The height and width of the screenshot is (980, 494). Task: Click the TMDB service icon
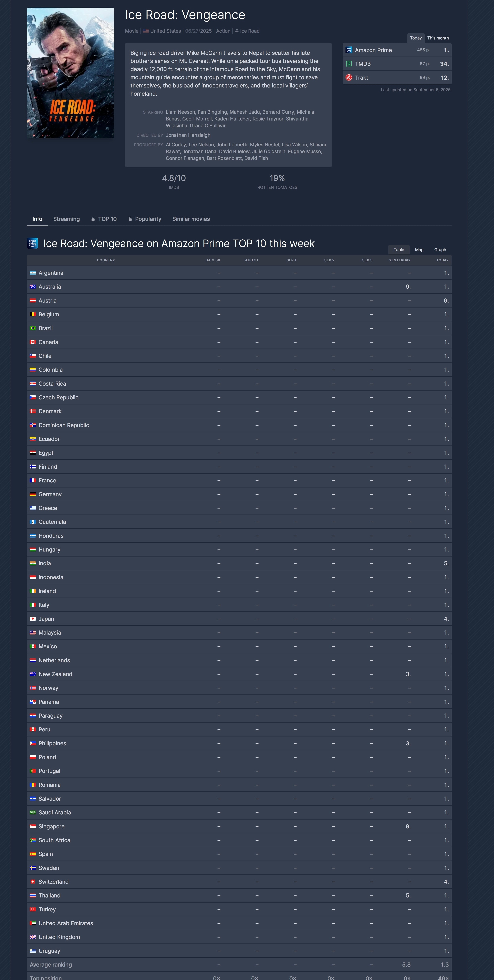coord(349,64)
